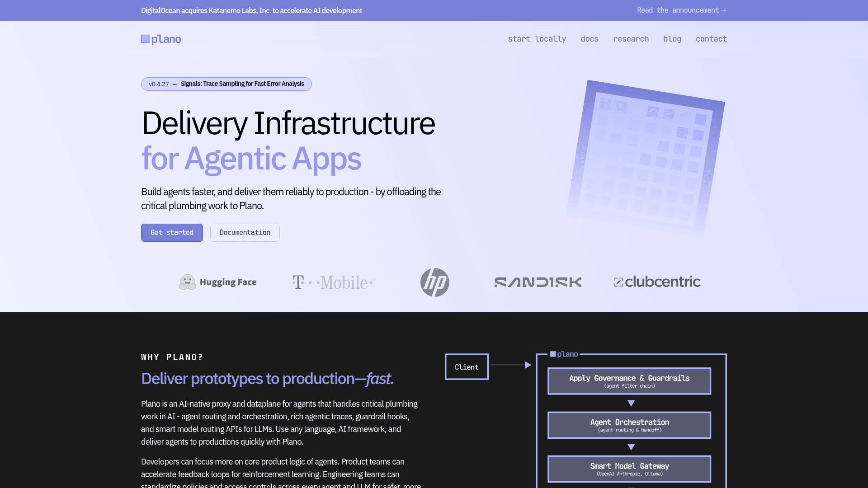The width and height of the screenshot is (868, 488).
Task: Click the HP logo
Action: (435, 282)
